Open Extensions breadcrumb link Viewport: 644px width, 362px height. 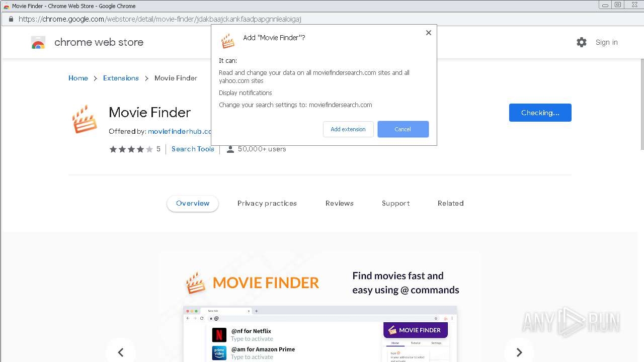click(121, 78)
